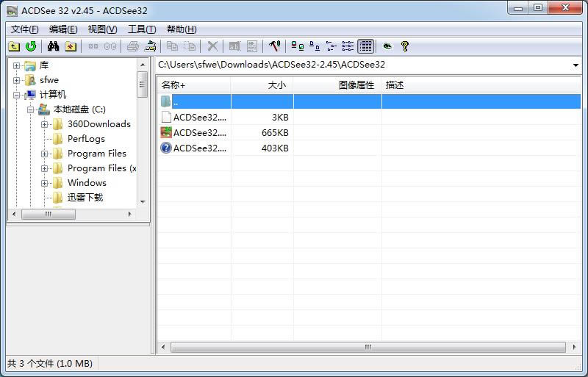Click the greyed second double-circle icon
This screenshot has width=588, height=377.
click(x=110, y=46)
